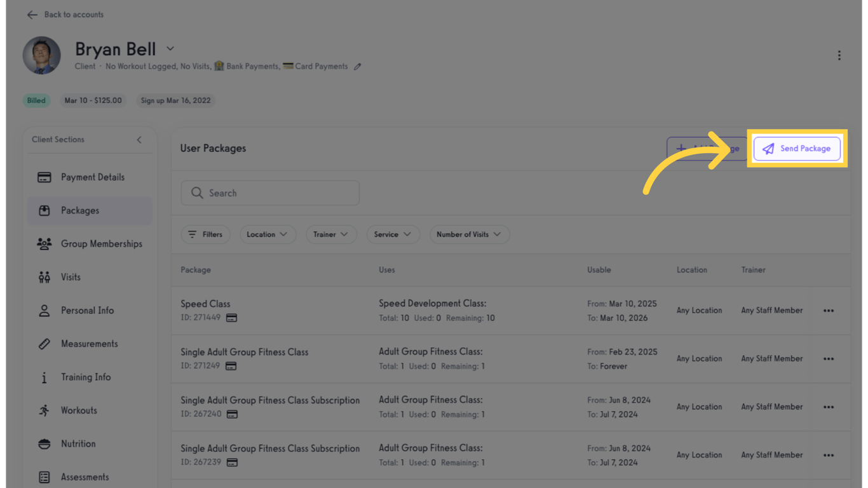Click card icon next to ID 267240

[x=232, y=414]
